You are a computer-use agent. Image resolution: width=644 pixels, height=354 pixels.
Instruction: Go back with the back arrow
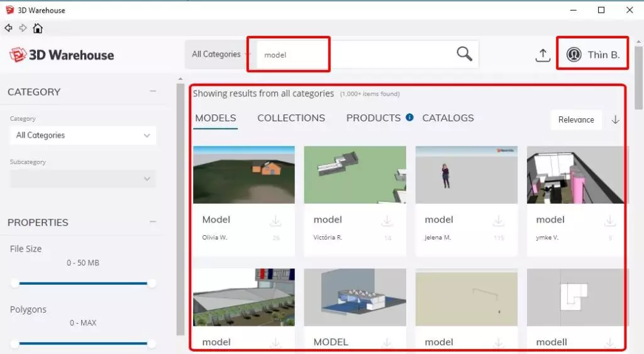[x=8, y=28]
